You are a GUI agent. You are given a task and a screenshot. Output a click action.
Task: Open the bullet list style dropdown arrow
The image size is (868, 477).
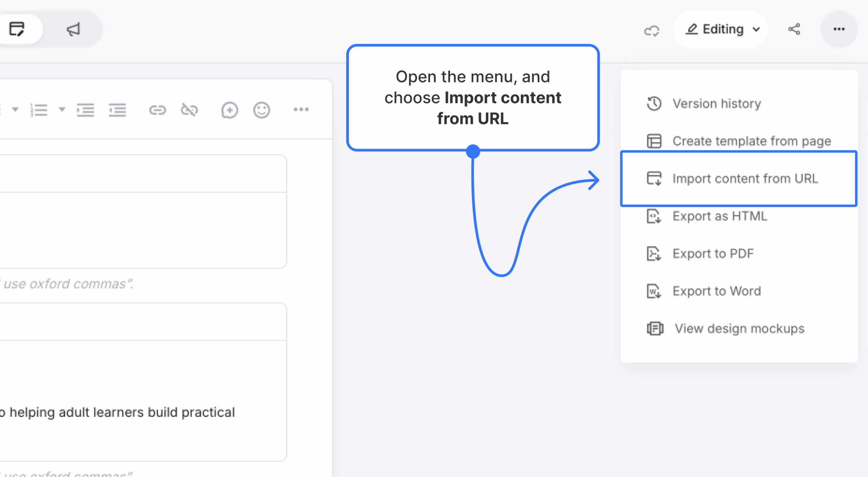(x=15, y=110)
